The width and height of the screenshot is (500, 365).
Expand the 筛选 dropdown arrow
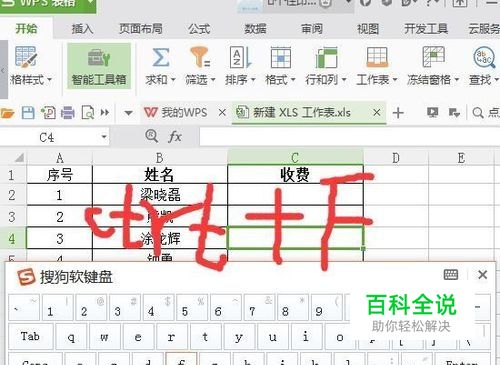point(213,80)
